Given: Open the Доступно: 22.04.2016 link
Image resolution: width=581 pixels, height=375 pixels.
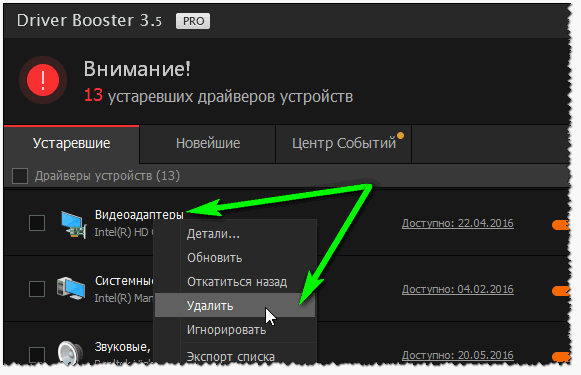Looking at the screenshot, I should (458, 223).
